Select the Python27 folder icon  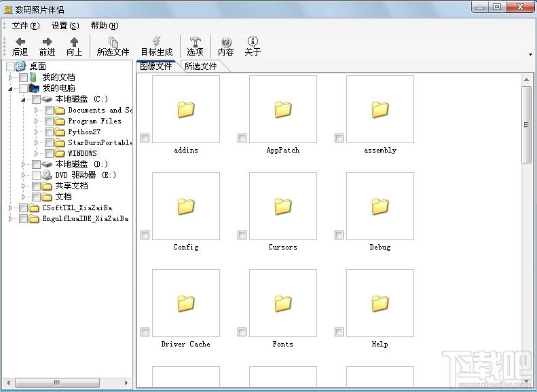60,132
